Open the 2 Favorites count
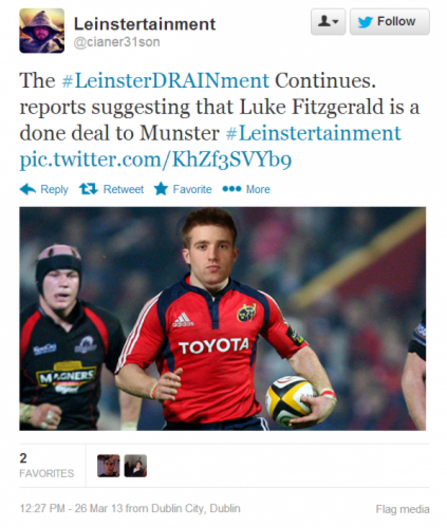Screen dimensions: 447x528 point(46,465)
